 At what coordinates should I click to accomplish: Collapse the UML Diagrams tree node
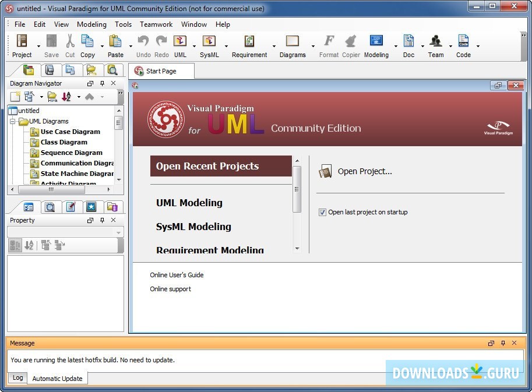[x=13, y=121]
